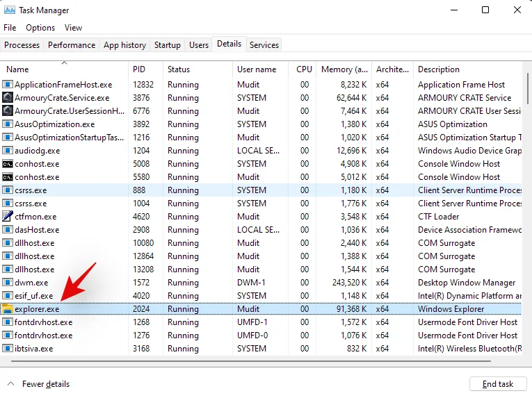Viewport: 532px width, 398px height.
Task: Click memory value 62,644 K
Action: 351,98
